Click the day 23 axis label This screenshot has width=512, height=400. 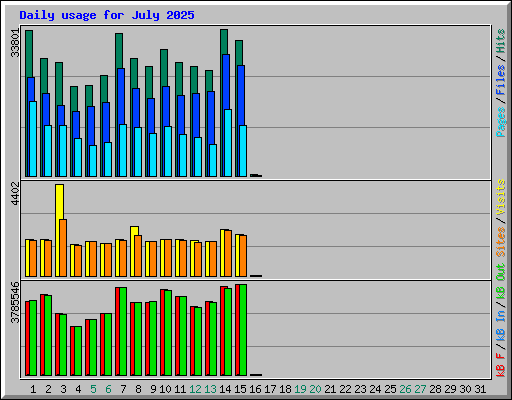coord(360,389)
